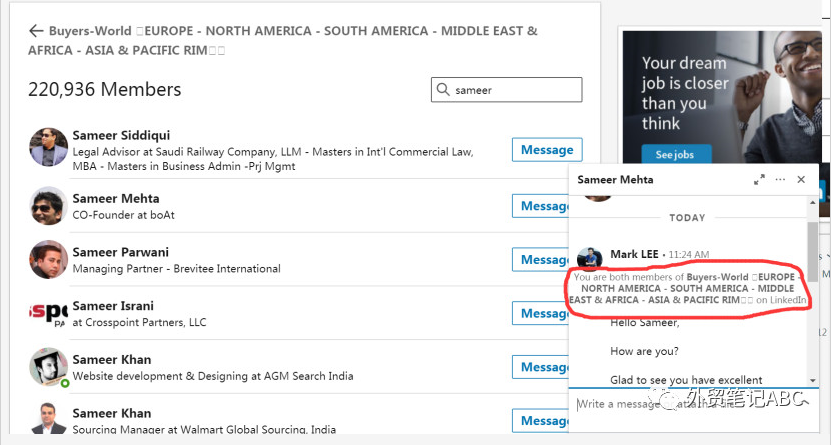Click the chat scrollbar up arrow

pos(812,202)
